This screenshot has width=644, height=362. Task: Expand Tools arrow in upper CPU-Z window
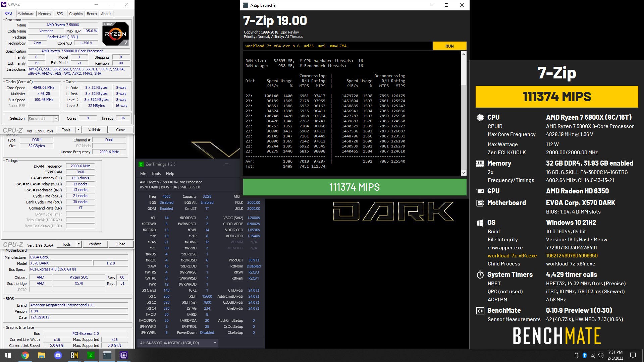78,130
